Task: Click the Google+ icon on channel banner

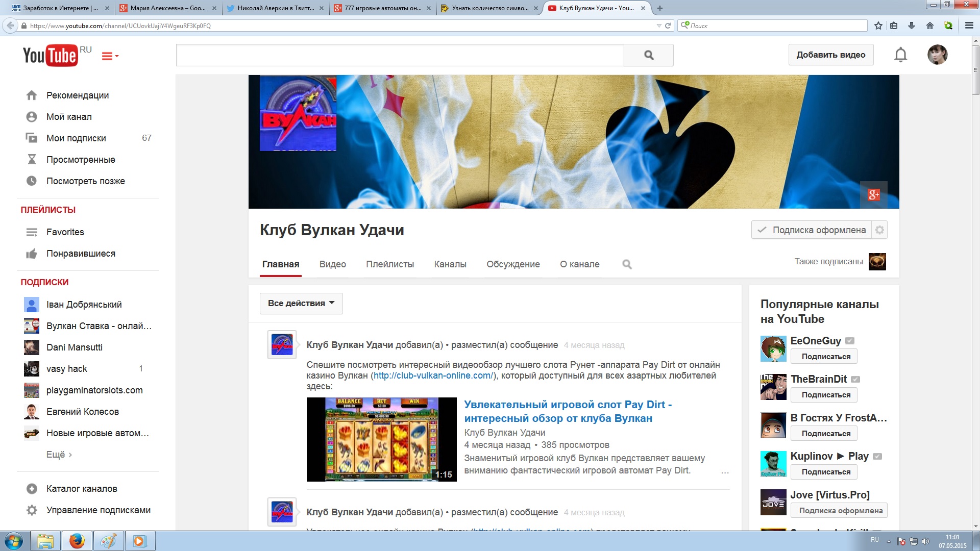Action: [873, 194]
